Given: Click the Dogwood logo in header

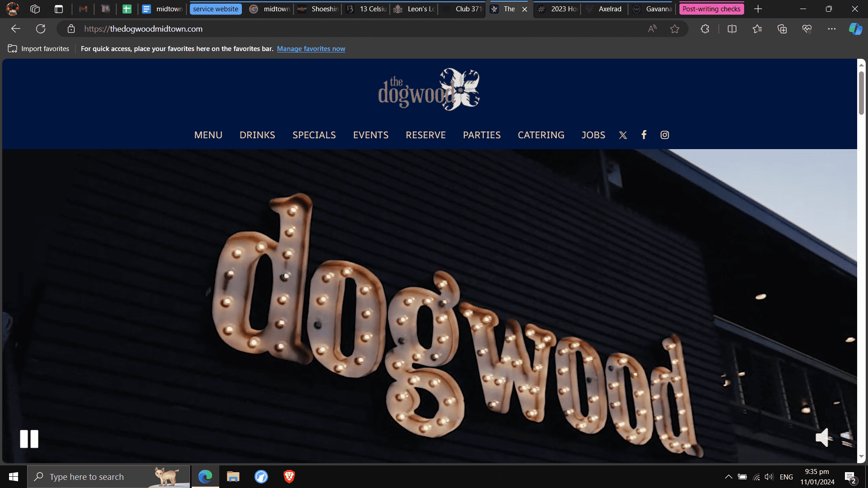Looking at the screenshot, I should tap(429, 89).
